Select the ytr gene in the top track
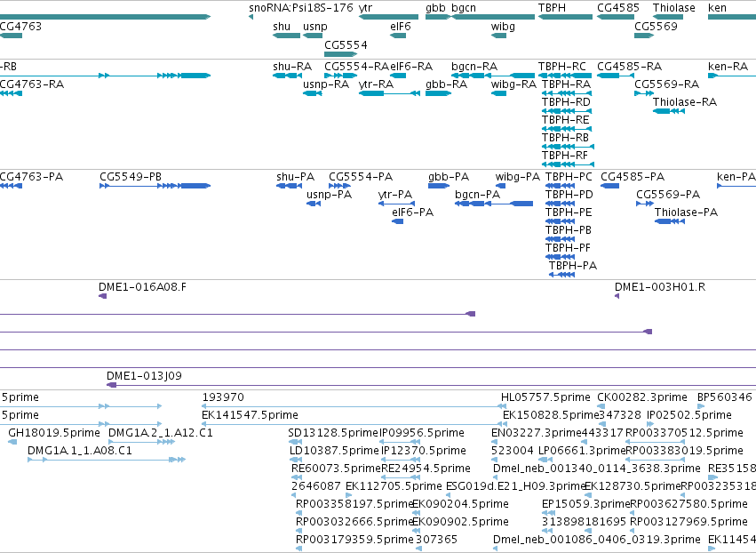Image resolution: width=756 pixels, height=553 pixels. coord(388,17)
